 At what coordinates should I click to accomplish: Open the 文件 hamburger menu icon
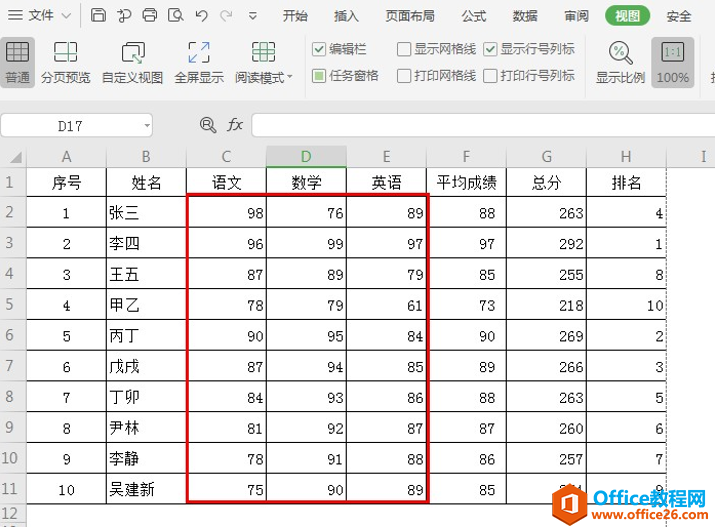[x=15, y=15]
